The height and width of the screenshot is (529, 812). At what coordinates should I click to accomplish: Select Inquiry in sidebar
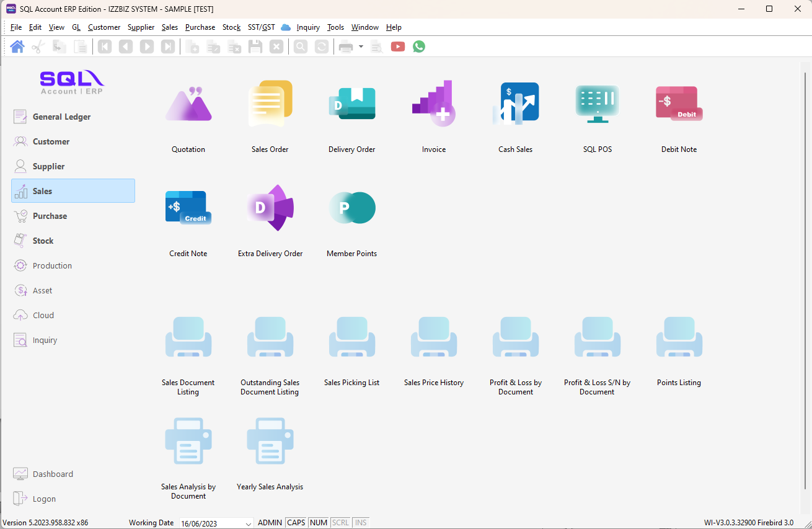click(x=73, y=340)
